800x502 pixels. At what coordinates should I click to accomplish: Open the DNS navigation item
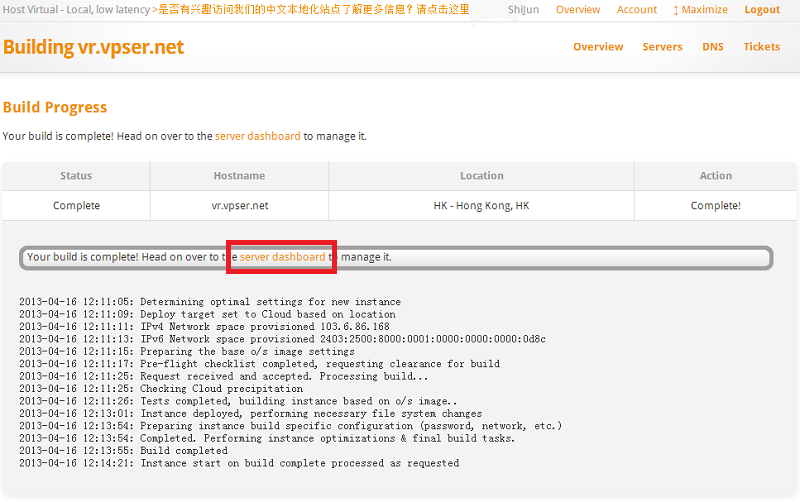[x=713, y=47]
